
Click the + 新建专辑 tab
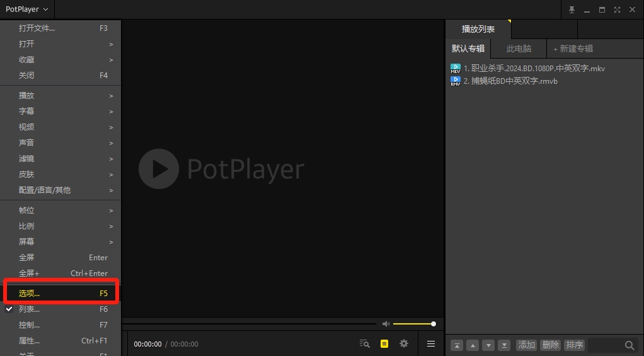pyautogui.click(x=573, y=49)
